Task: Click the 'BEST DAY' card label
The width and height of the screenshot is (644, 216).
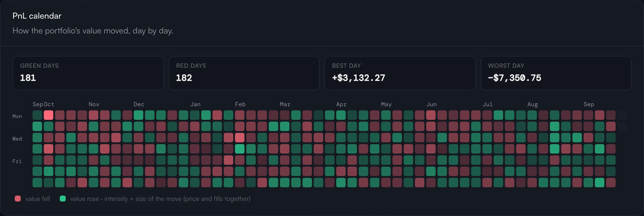Action: click(346, 66)
